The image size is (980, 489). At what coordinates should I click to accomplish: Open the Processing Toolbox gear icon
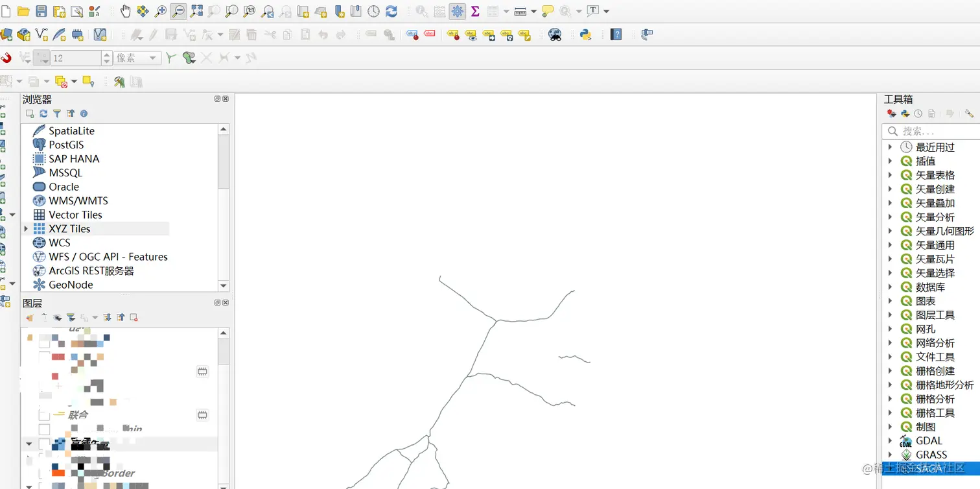pos(458,11)
